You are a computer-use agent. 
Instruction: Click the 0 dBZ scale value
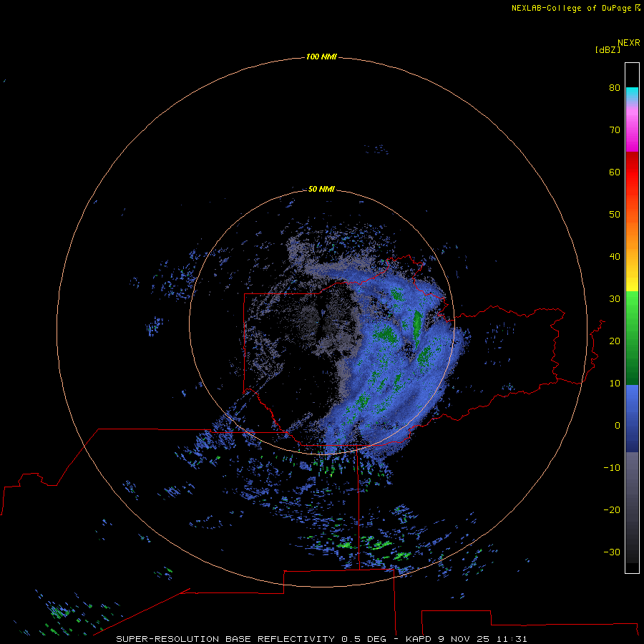click(x=618, y=426)
